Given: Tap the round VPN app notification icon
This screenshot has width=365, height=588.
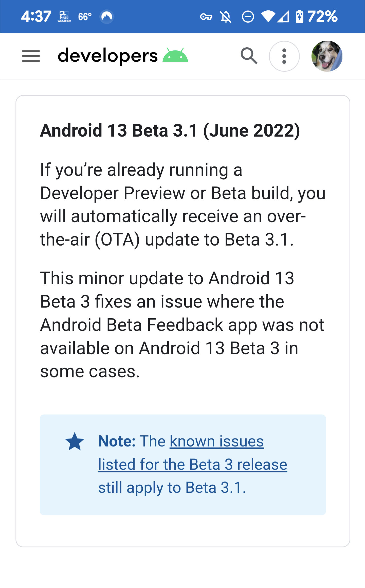Looking at the screenshot, I should [x=107, y=17].
